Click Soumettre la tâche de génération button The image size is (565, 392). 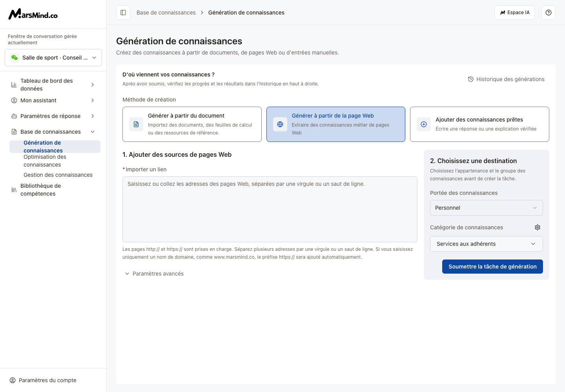[492, 267]
